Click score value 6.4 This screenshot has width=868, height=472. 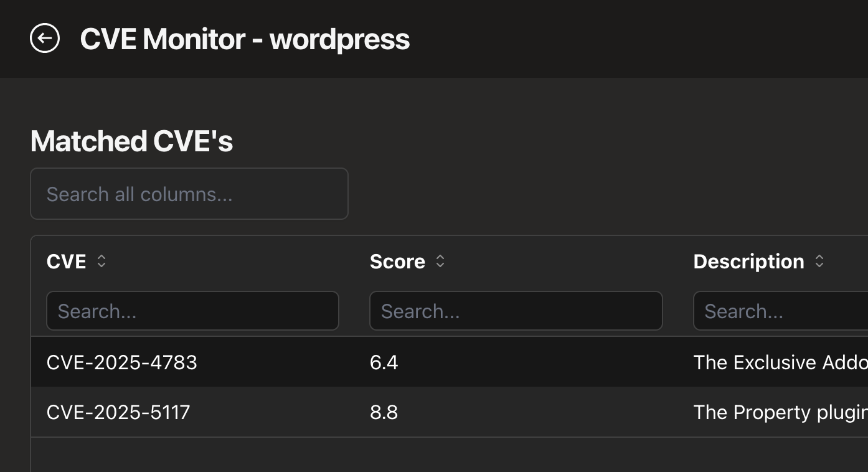pos(384,362)
